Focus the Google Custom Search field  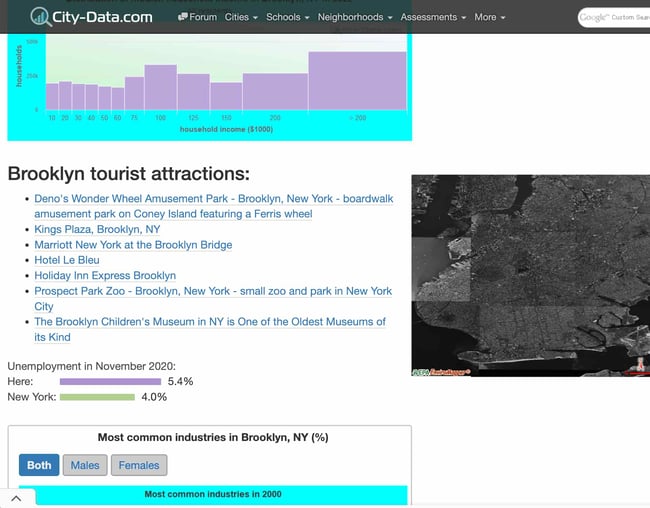click(614, 17)
